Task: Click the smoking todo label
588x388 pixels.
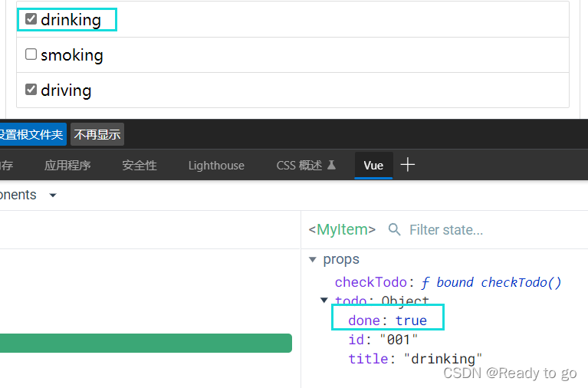Action: (x=72, y=55)
